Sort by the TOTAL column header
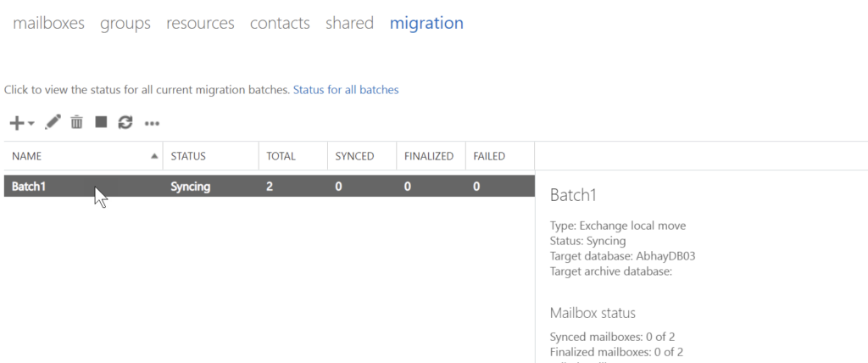This screenshot has width=868, height=363. (281, 156)
